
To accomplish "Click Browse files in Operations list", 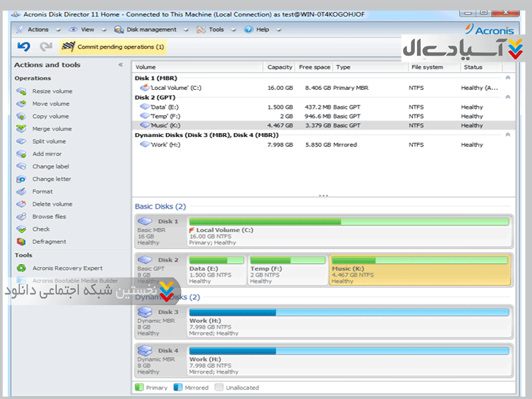I will tap(49, 217).
